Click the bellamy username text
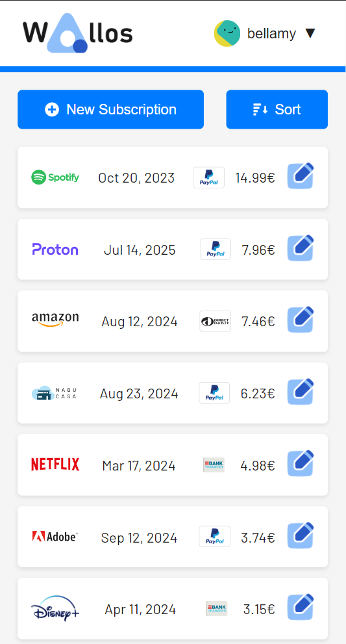 pyautogui.click(x=271, y=34)
